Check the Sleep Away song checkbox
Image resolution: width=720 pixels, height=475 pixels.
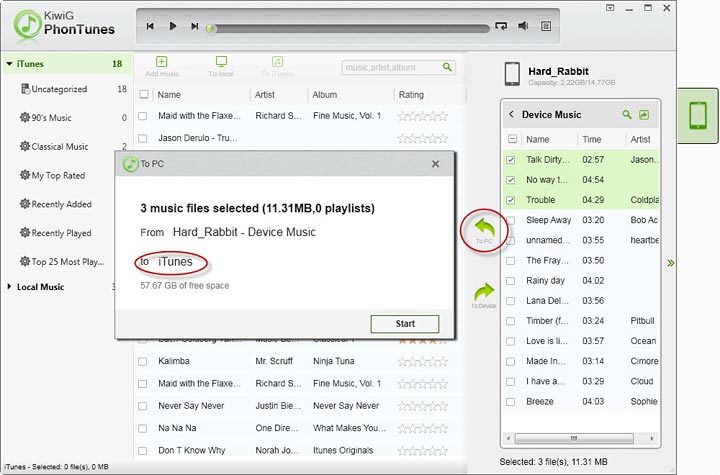click(x=511, y=221)
